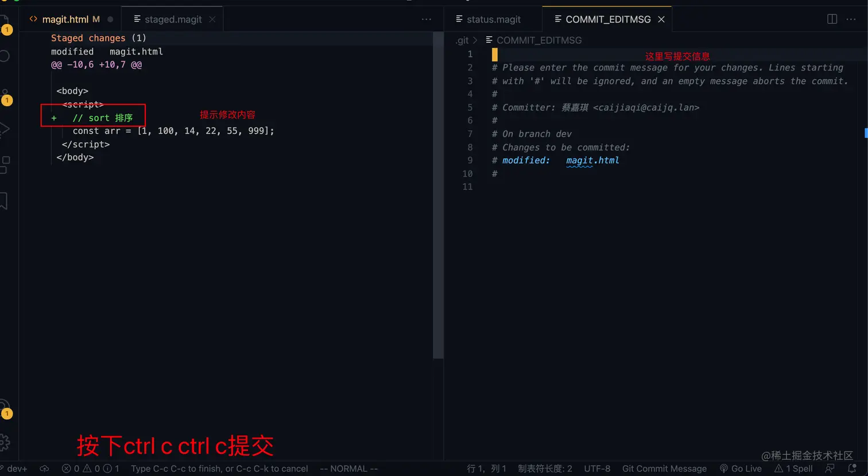The width and height of the screenshot is (868, 476).
Task: Click modified magit.html line in staged view
Action: pyautogui.click(x=107, y=51)
